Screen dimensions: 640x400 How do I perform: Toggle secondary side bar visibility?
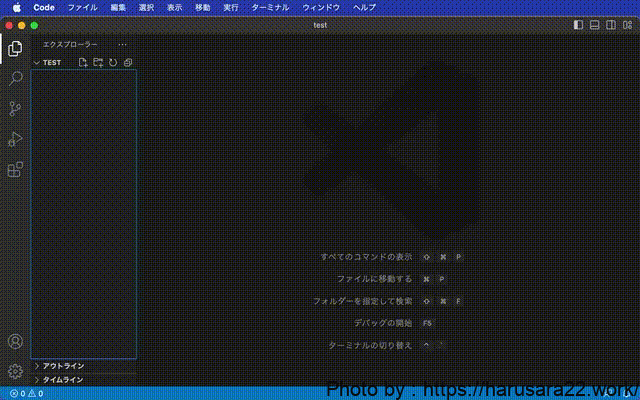[x=610, y=25]
